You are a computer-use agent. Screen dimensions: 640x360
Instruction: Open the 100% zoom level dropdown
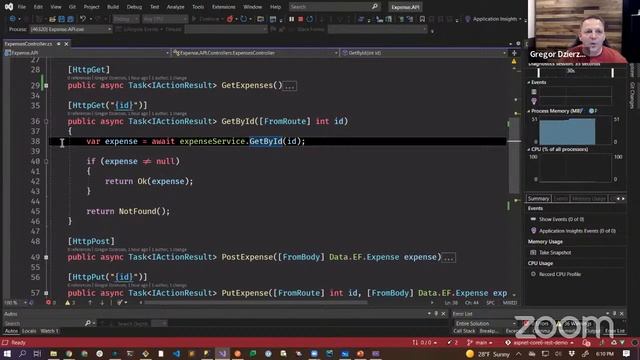16,303
